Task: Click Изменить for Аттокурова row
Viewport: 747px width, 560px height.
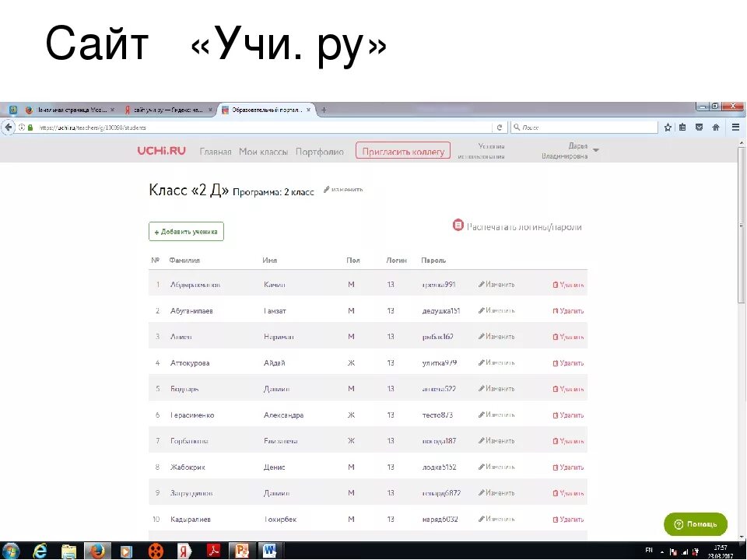Action: [x=496, y=362]
